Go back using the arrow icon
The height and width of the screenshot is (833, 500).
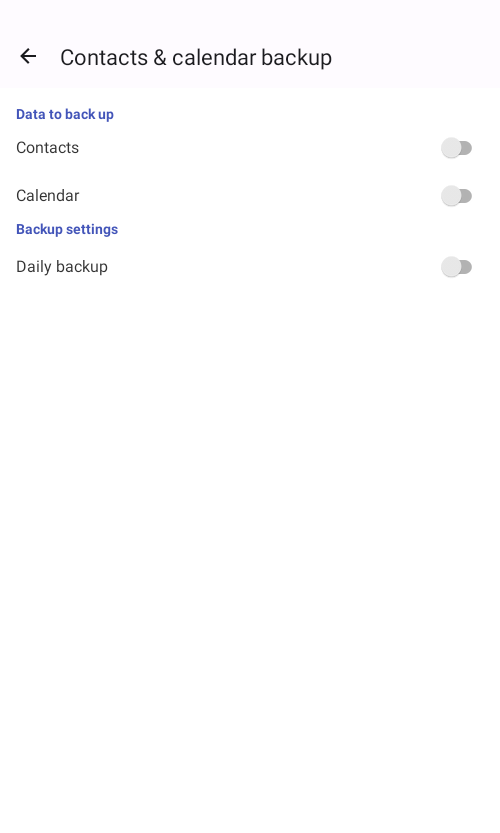(x=28, y=56)
